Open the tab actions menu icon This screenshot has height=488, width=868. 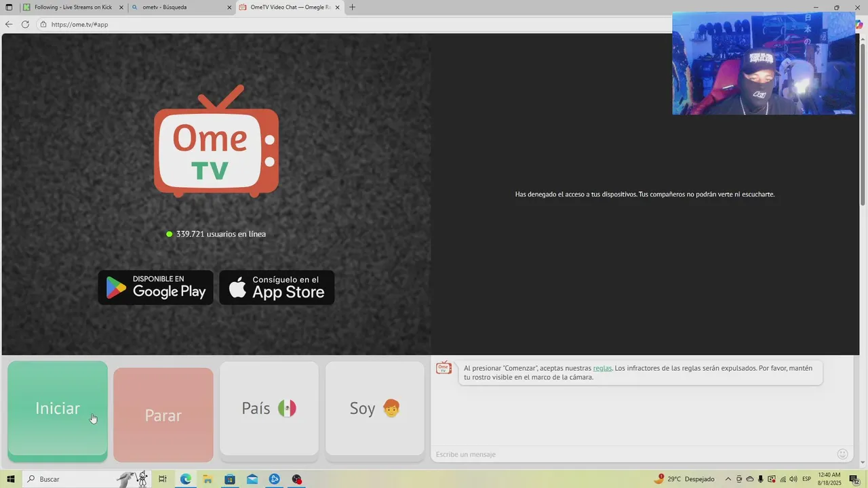coord(9,7)
